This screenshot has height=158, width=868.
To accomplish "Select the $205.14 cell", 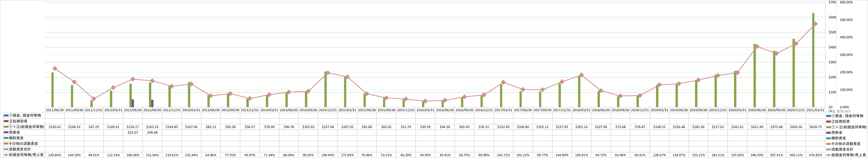I will [x=581, y=127].
